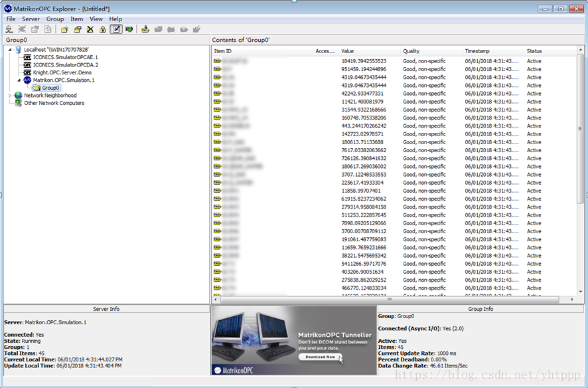Click the value 726126.390841632

364,158
